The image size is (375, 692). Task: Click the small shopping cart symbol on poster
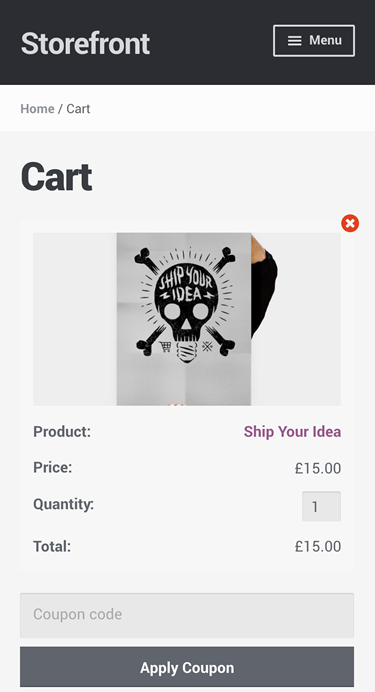point(165,347)
